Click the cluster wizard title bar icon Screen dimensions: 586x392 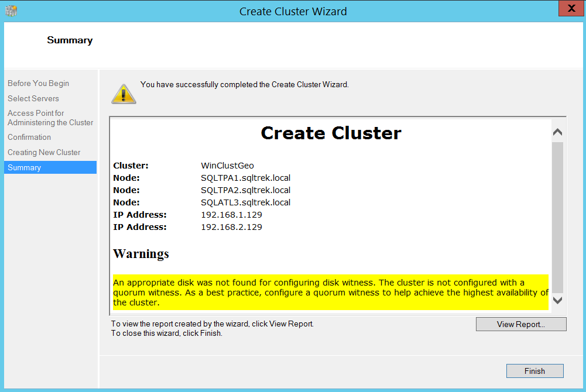[x=11, y=11]
